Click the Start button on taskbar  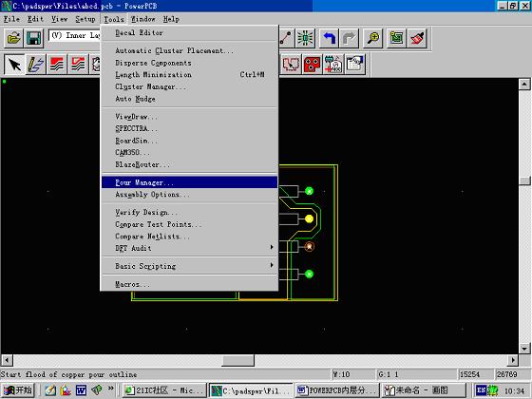pos(18,390)
